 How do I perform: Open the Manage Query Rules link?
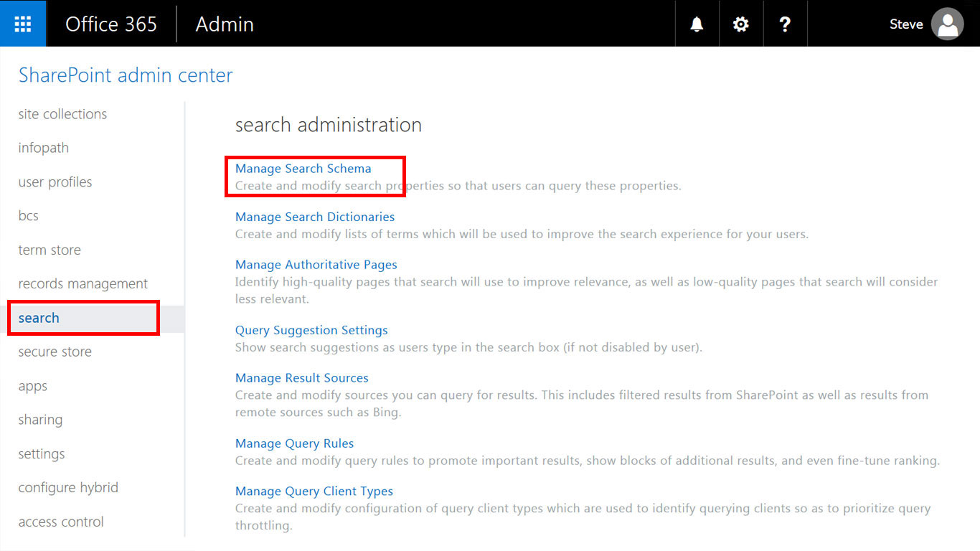coord(294,443)
